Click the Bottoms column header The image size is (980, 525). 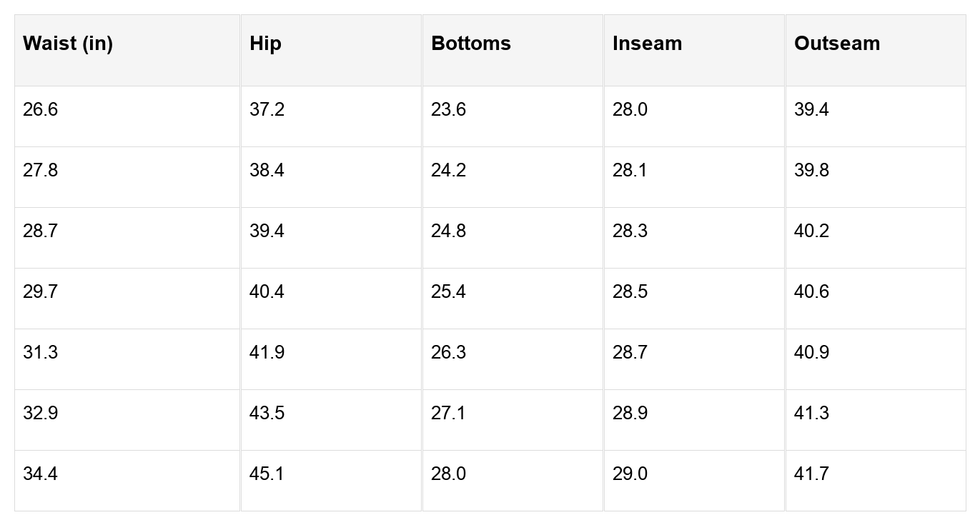(471, 44)
